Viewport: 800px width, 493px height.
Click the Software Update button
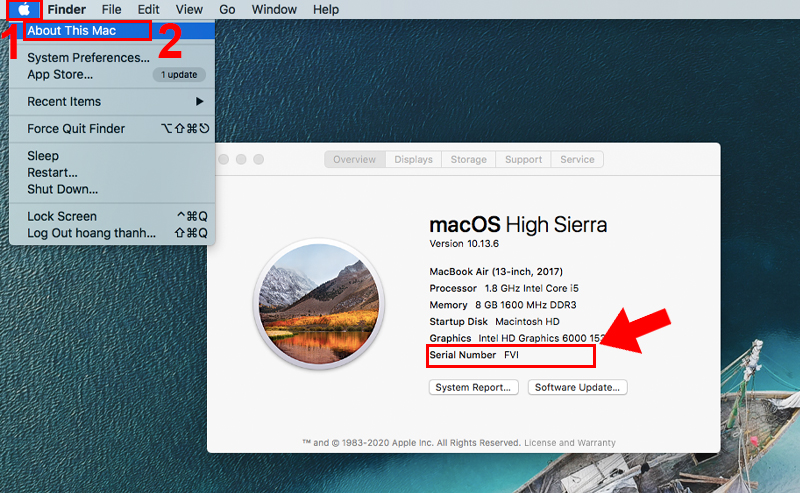[x=578, y=387]
